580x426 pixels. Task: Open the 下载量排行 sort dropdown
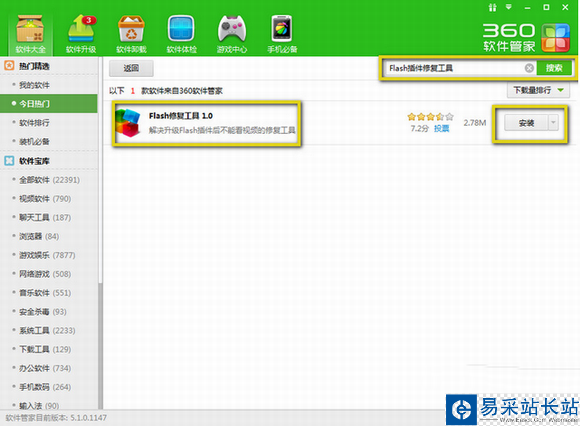[x=538, y=90]
